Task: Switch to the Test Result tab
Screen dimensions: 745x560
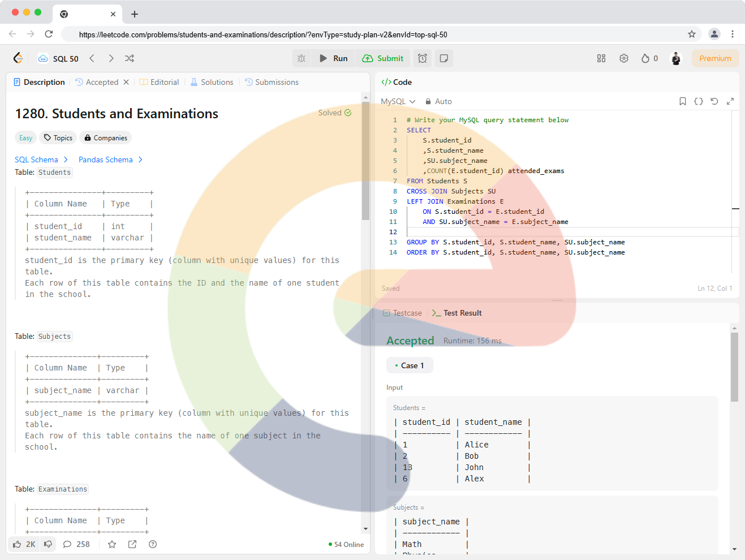Action: [x=457, y=313]
